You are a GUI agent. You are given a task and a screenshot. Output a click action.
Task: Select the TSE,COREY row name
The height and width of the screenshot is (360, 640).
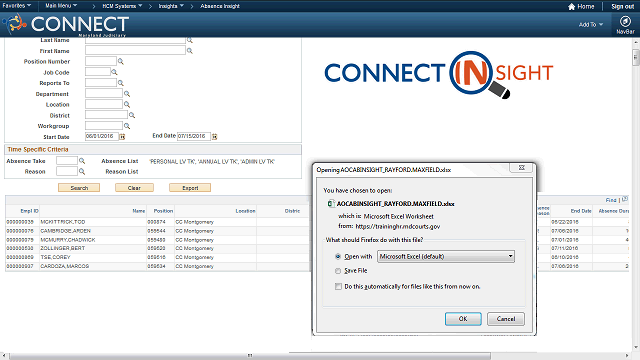point(55,257)
